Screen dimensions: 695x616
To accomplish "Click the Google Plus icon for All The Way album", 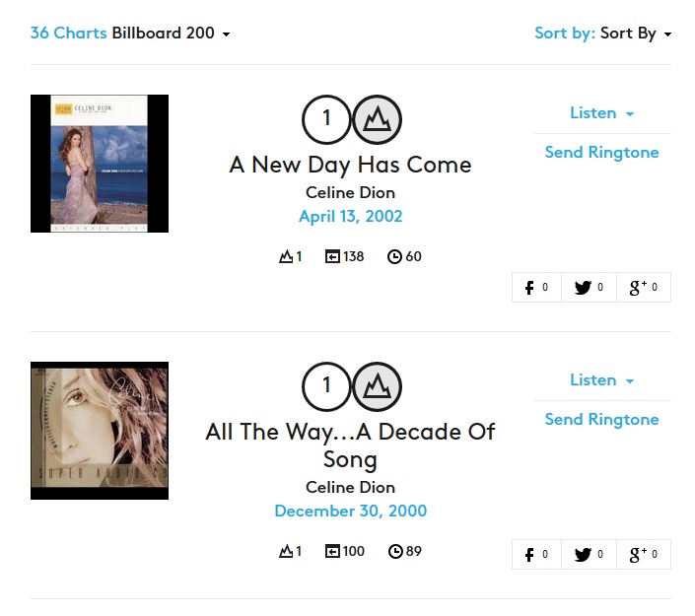I will (x=643, y=554).
